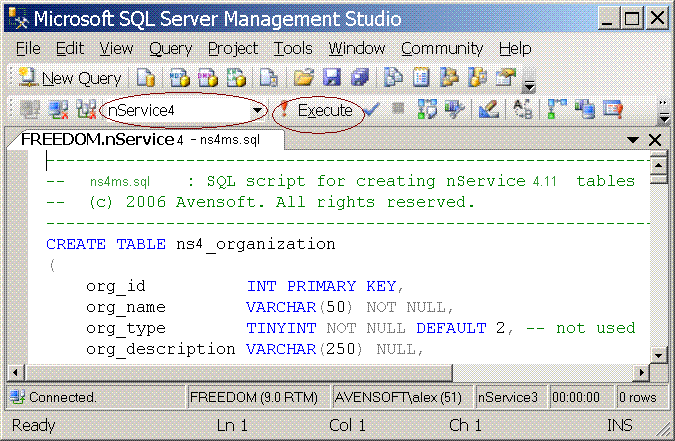Click the Open File folder icon
Screen dimensions: 675x441
304,78
